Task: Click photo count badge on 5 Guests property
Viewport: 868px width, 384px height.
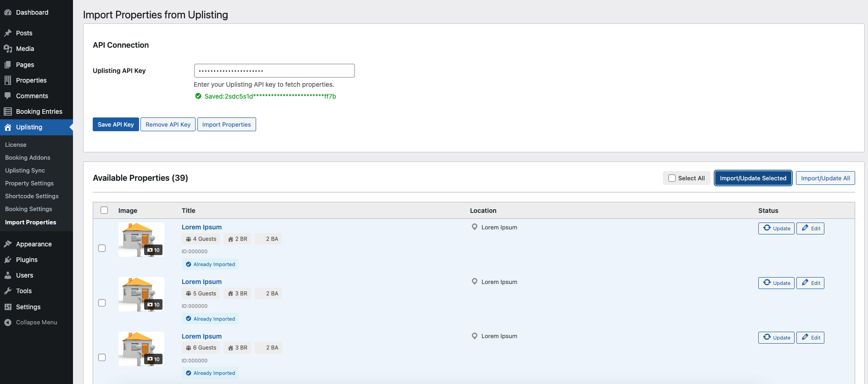Action: [153, 305]
